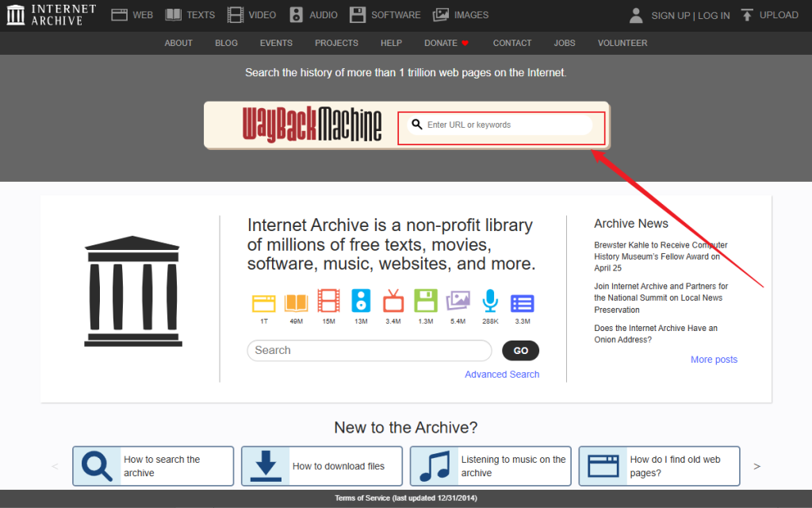Viewport: 812px width, 508px height.
Task: Select the SOFTWARE floppy disk icon
Action: [x=359, y=14]
